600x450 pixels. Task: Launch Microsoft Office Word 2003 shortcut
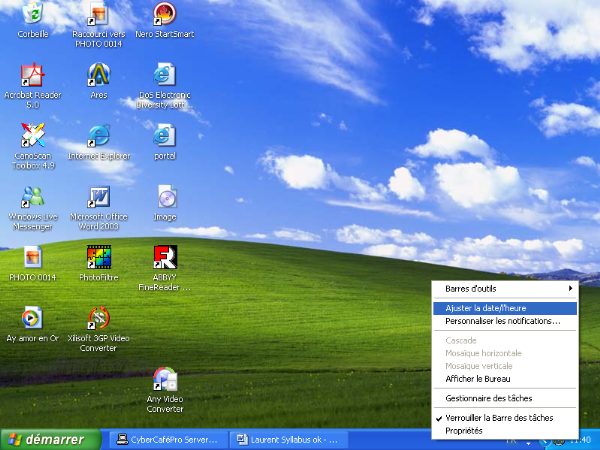[99, 195]
